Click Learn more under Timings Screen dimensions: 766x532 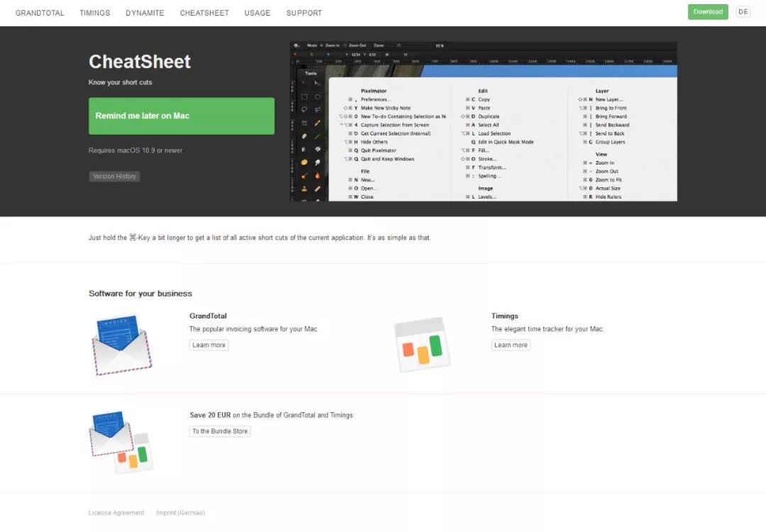point(511,345)
